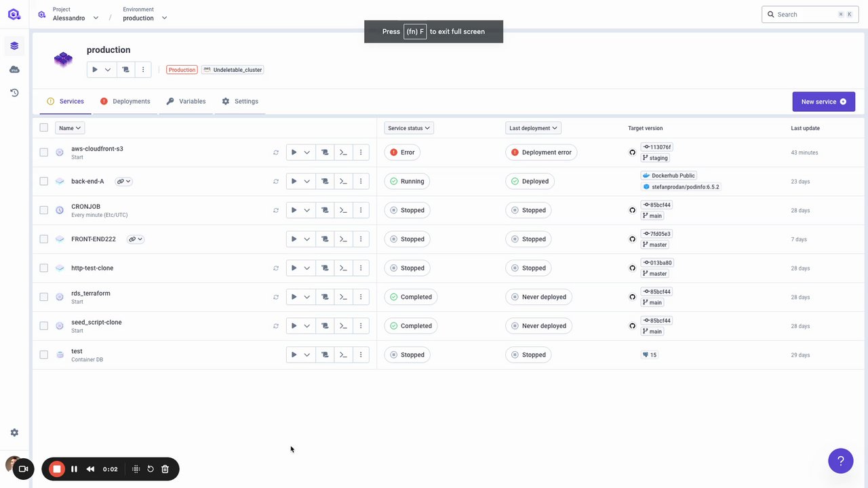
Task: Click the stefanprodan/podinfo:6.5.2 image tag
Action: 681,186
